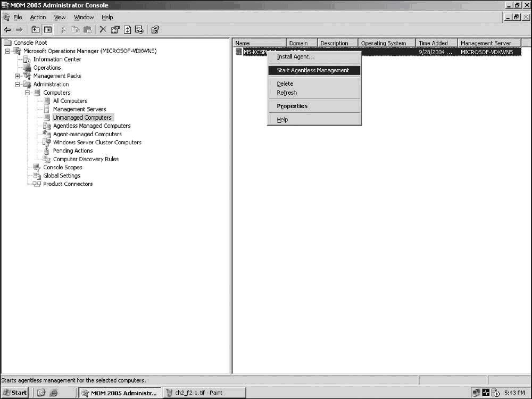Select Agentless Managed Computers tree item
Viewport: 532px width, 399px height.
tap(92, 126)
